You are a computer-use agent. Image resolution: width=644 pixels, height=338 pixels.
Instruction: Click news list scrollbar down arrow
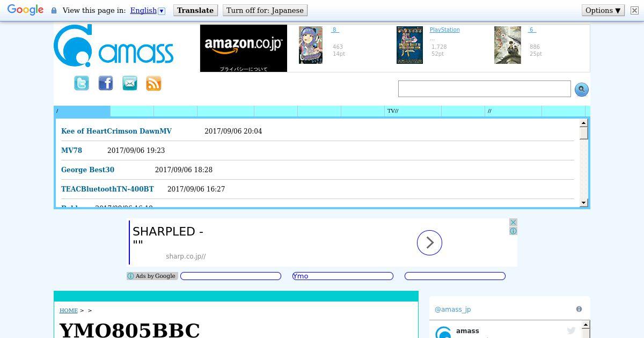click(584, 203)
